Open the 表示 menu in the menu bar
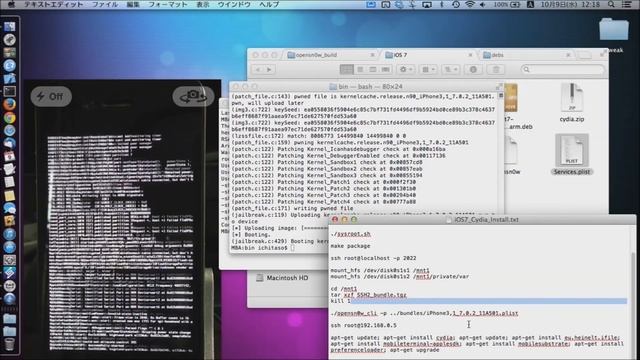Image resolution: width=640 pixels, height=360 pixels. point(202,4)
